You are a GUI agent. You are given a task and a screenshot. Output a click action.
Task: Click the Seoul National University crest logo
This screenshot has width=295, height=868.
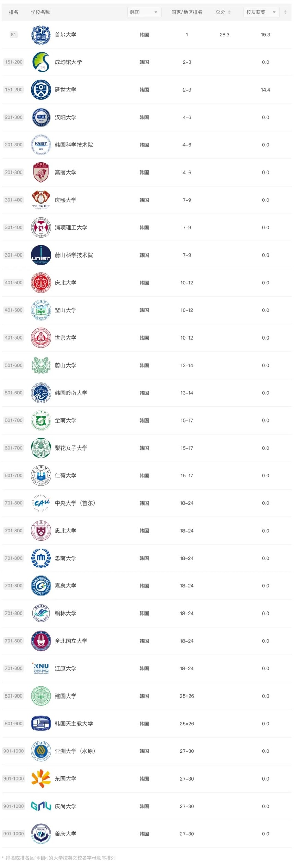[x=41, y=35]
